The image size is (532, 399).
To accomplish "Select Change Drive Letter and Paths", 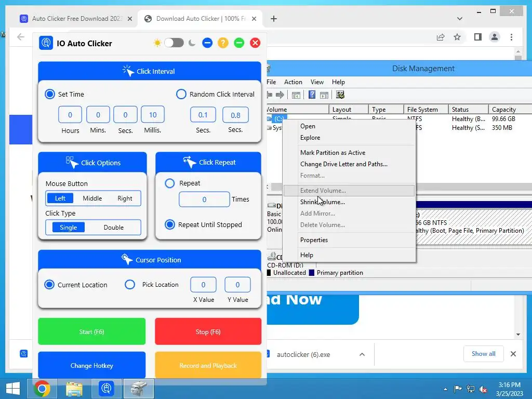I will 349,164.
